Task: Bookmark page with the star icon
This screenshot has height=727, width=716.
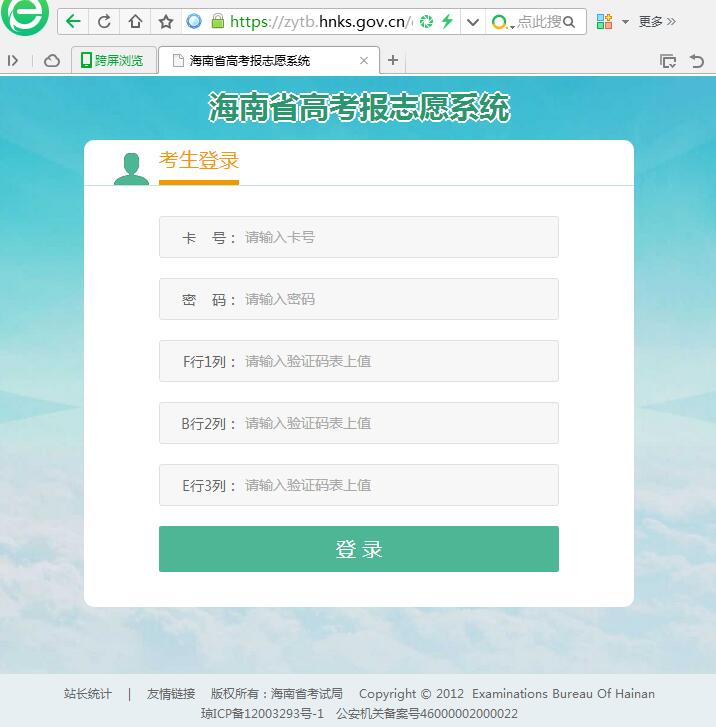Action: click(166, 21)
